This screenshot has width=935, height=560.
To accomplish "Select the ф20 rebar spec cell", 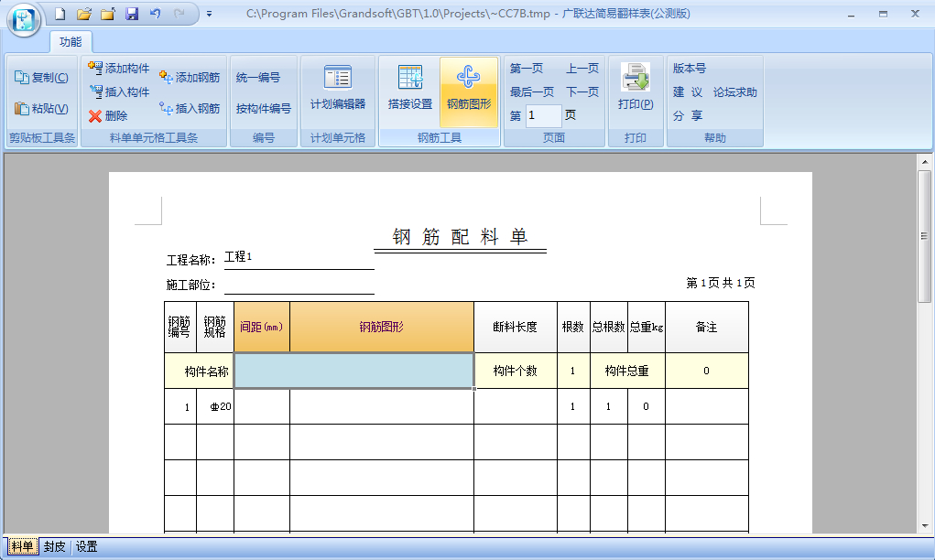I will [x=215, y=406].
